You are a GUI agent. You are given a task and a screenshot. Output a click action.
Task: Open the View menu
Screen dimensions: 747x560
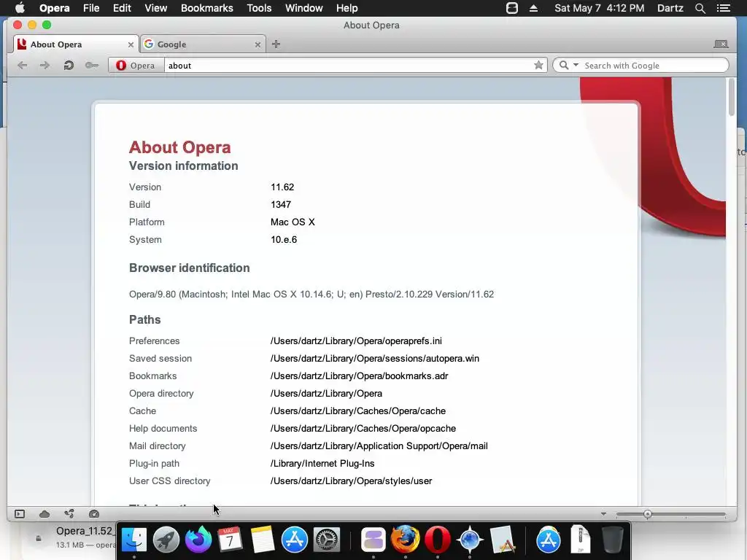coord(156,8)
